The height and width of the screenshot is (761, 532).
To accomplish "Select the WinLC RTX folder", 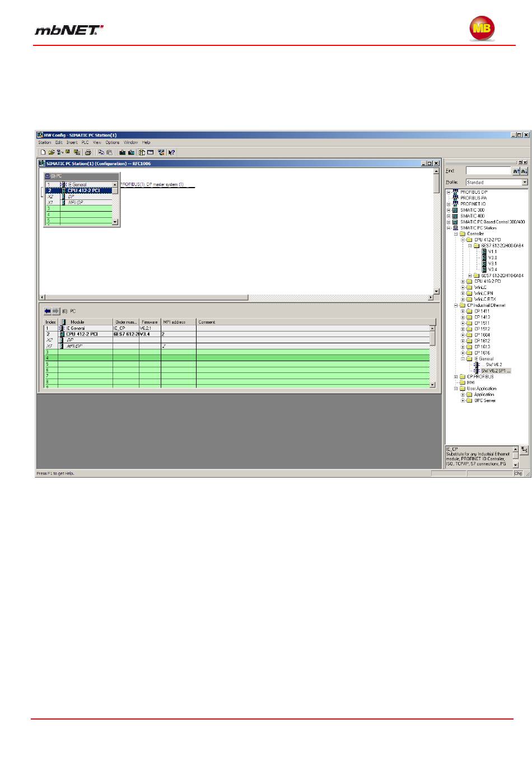I will coord(485,299).
